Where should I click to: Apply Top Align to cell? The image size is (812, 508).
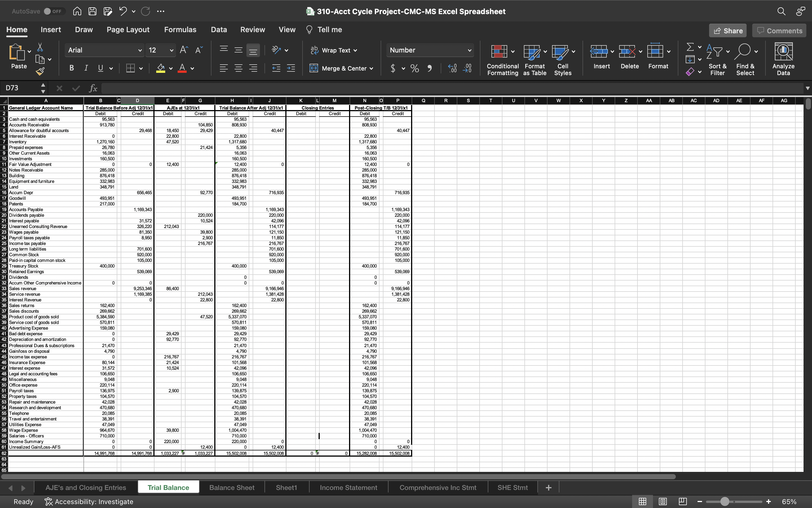click(x=224, y=50)
